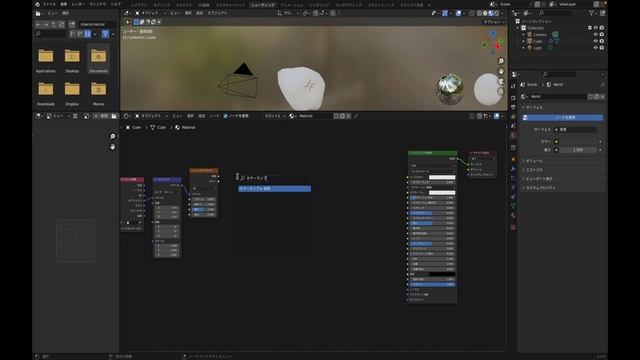Click the viewport navigation axis gizmo

coord(493,42)
